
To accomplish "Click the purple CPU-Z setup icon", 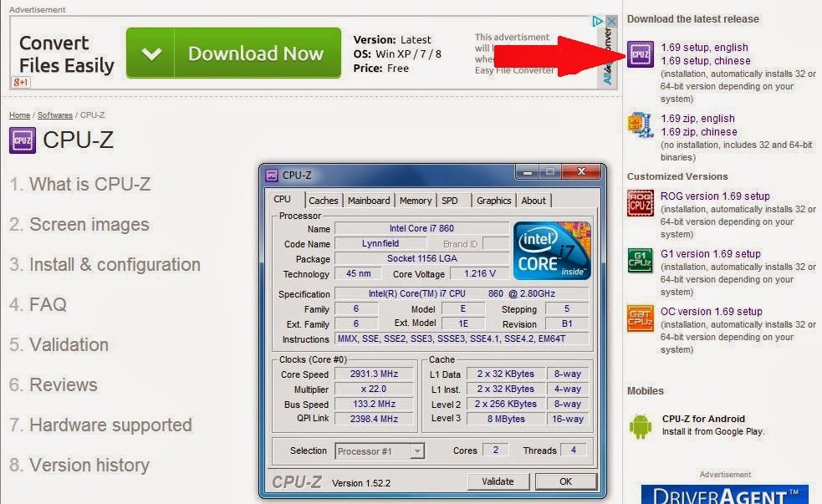I will pyautogui.click(x=640, y=54).
